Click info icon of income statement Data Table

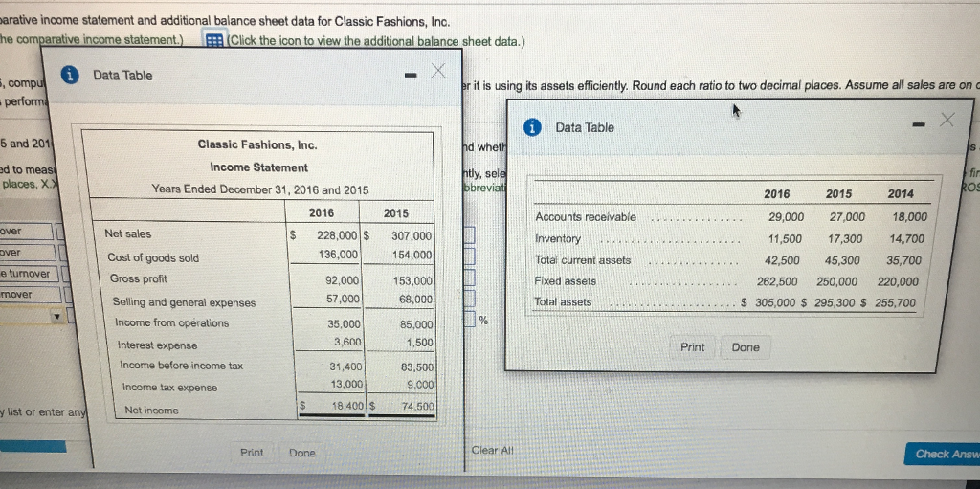70,75
